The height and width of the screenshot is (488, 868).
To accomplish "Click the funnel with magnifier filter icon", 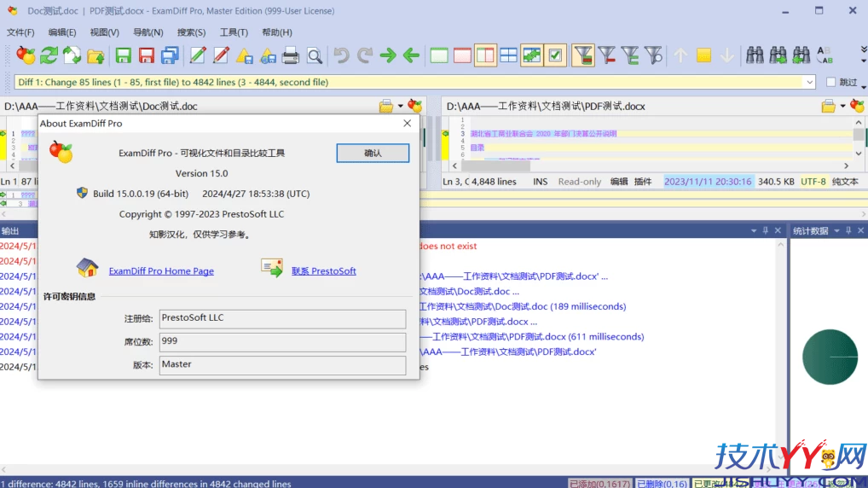I will pos(653,55).
